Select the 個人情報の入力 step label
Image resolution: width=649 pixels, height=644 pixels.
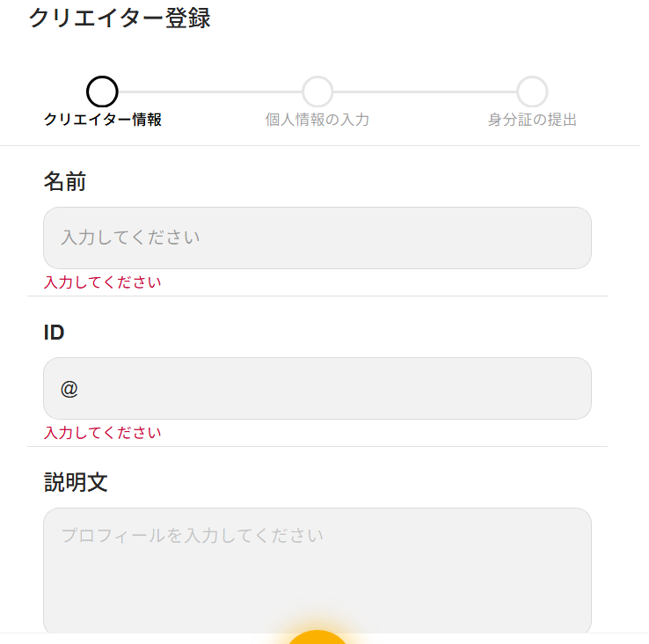[x=317, y=120]
